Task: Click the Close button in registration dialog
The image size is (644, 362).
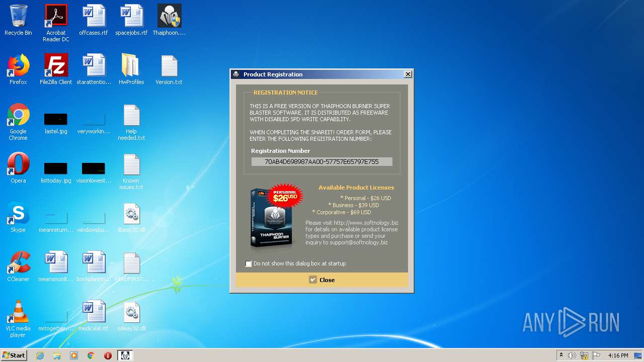Action: pyautogui.click(x=322, y=280)
